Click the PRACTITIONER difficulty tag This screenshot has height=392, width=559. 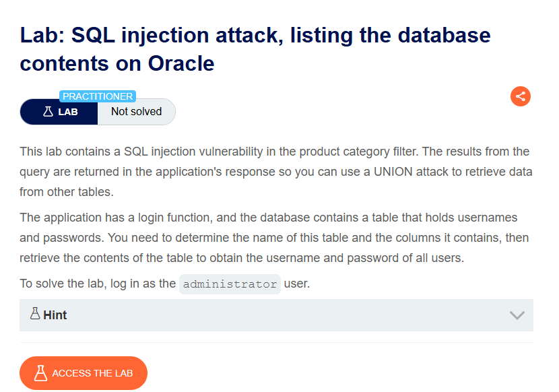[x=98, y=96]
